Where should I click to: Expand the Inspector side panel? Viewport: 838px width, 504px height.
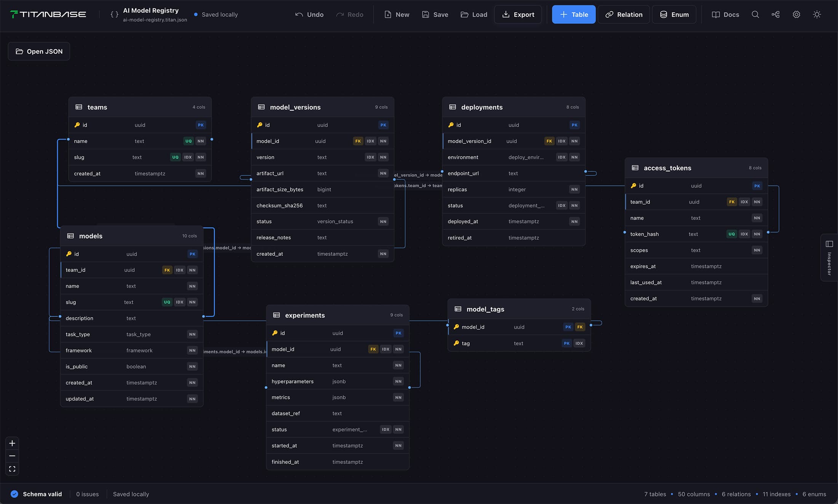tap(829, 258)
